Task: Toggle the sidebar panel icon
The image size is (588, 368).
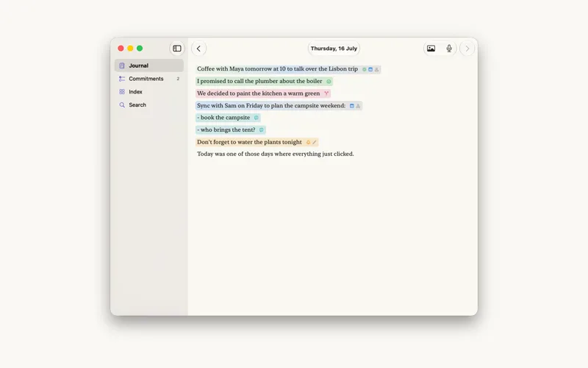Action: pos(177,49)
